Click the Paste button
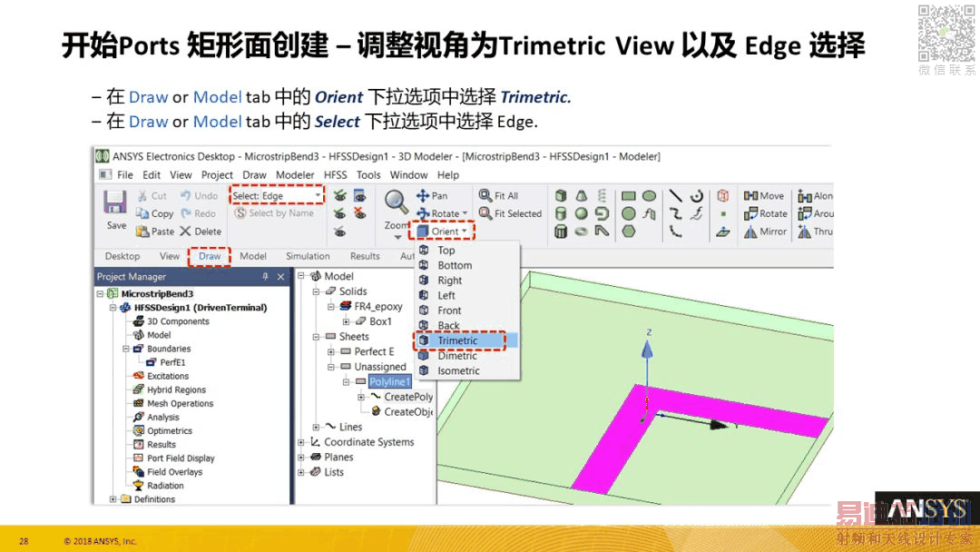Screen dimensions: 980x552 pos(155,232)
